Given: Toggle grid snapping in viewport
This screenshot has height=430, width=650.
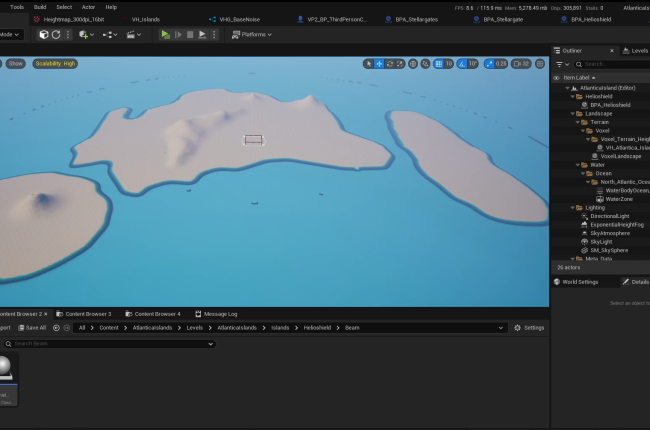Looking at the screenshot, I should pyautogui.click(x=438, y=64).
